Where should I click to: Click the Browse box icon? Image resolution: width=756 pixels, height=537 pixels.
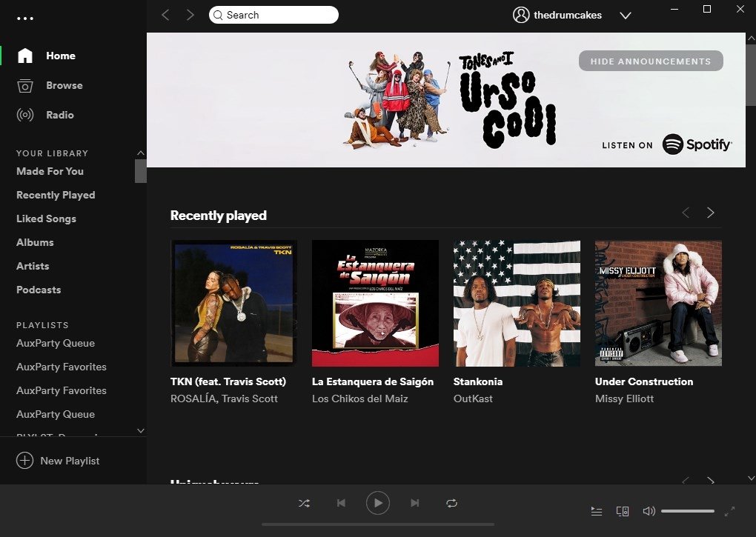tap(25, 85)
